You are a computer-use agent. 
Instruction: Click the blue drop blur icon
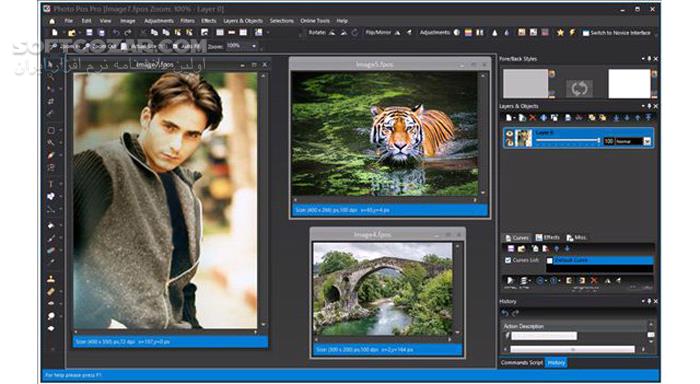(x=506, y=33)
